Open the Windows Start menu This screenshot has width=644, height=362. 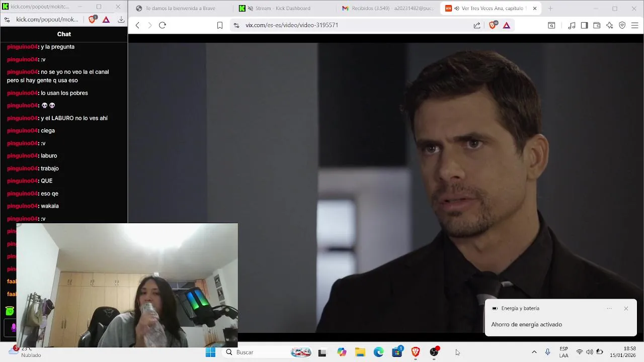pos(210,352)
